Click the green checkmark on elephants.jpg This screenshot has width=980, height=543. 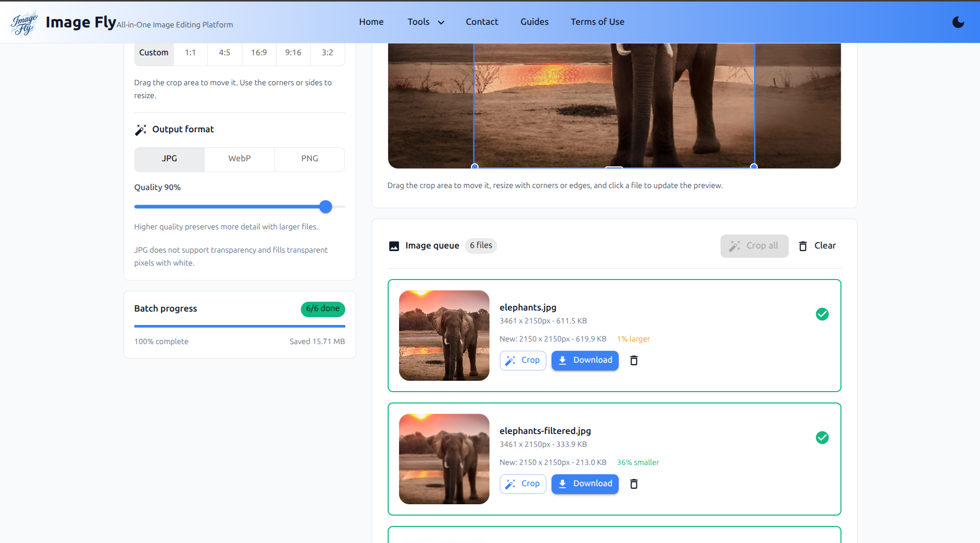pos(822,314)
